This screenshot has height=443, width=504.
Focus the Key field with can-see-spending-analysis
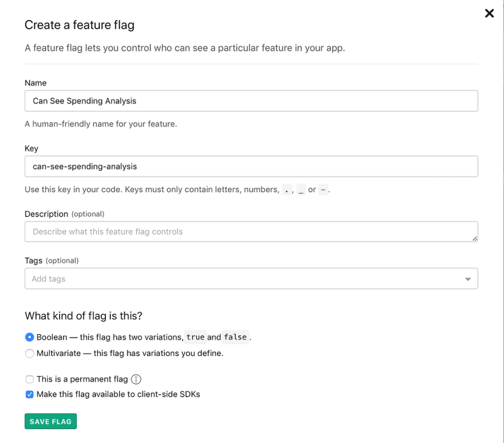(251, 167)
